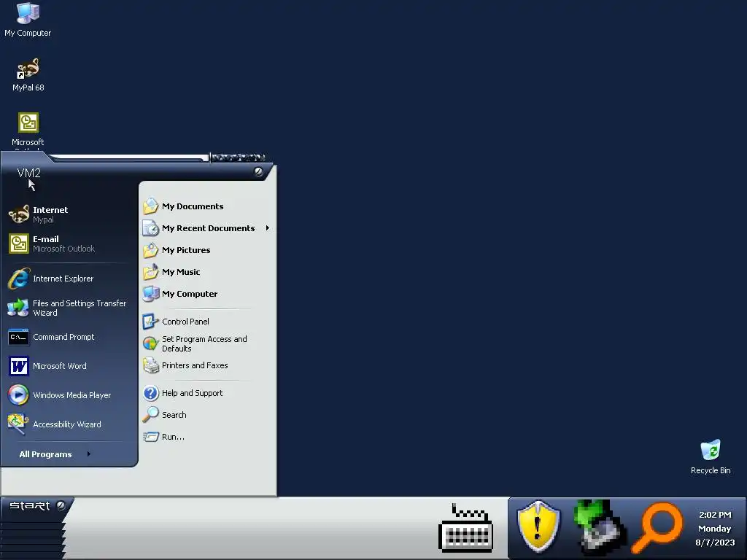The width and height of the screenshot is (747, 560).
Task: Click the Mypal raccoon icon in Start menu
Action: [x=18, y=214]
